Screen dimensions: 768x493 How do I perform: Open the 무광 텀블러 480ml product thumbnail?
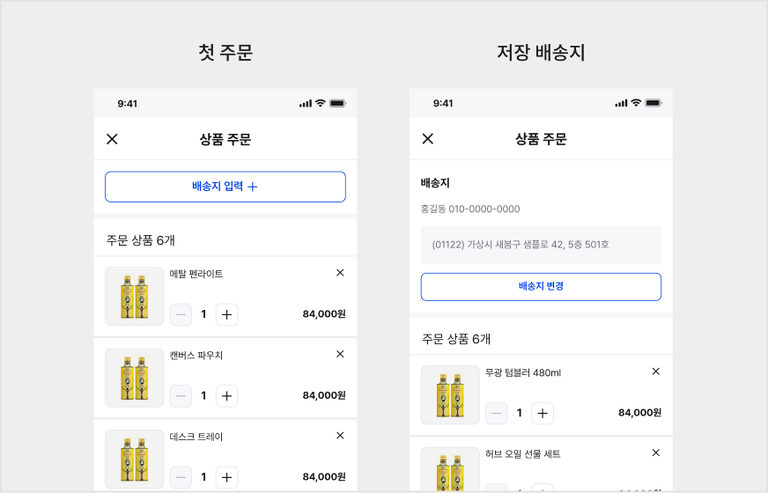point(450,395)
